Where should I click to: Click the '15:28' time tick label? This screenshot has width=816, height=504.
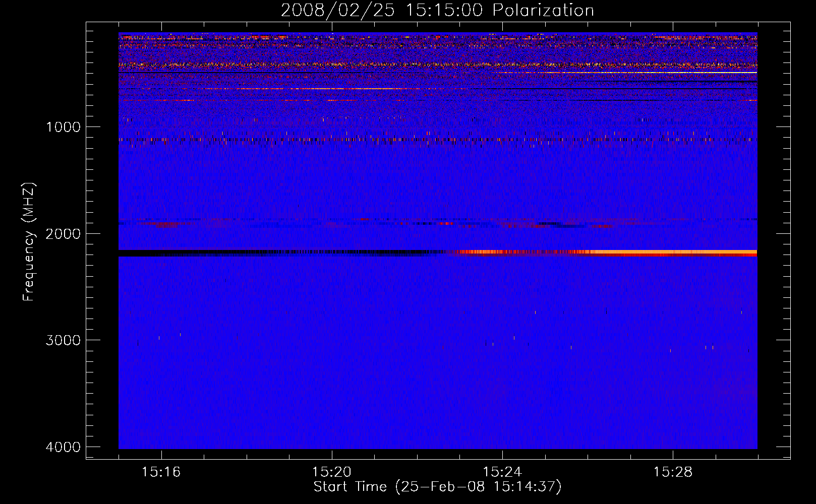673,472
